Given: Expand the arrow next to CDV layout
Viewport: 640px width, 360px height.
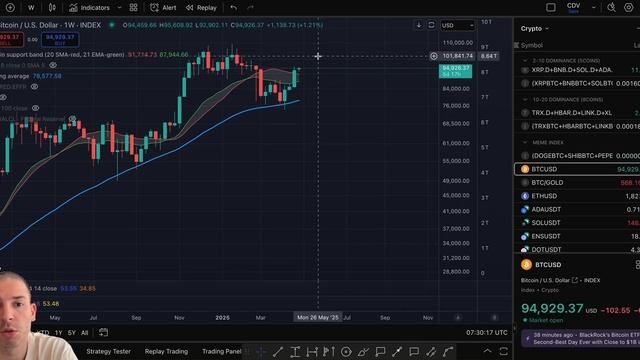Looking at the screenshot, I should [x=594, y=7].
